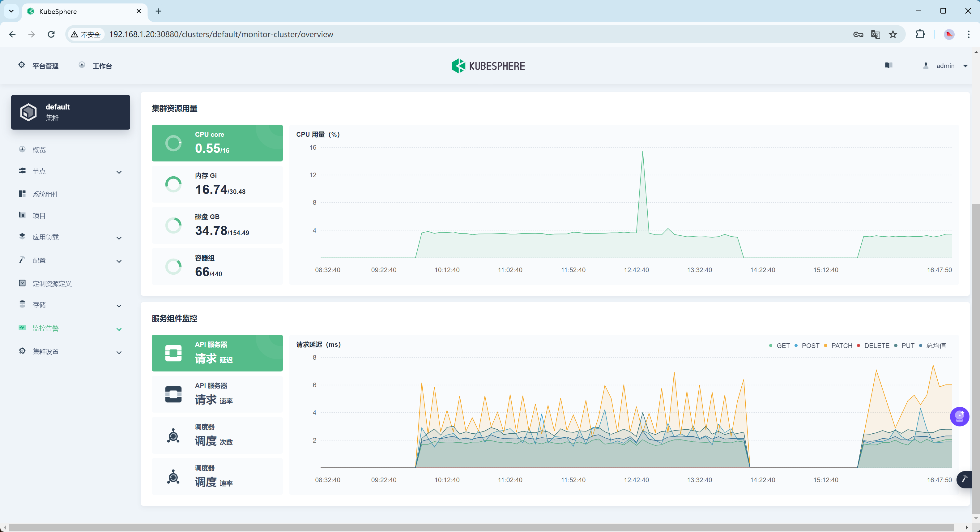
Task: Click the 磁盘 usage ring indicator
Action: tap(173, 225)
